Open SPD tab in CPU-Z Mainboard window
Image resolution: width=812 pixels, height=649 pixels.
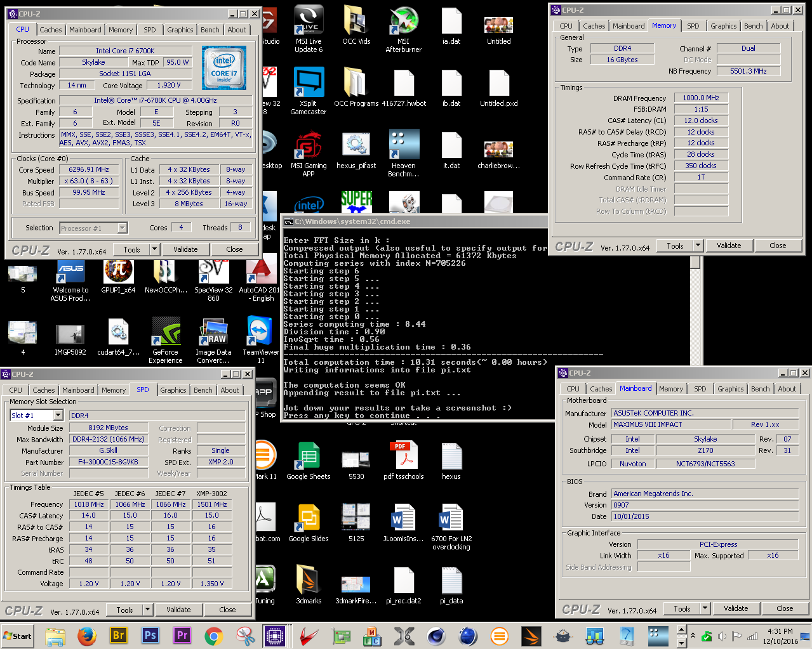point(700,389)
